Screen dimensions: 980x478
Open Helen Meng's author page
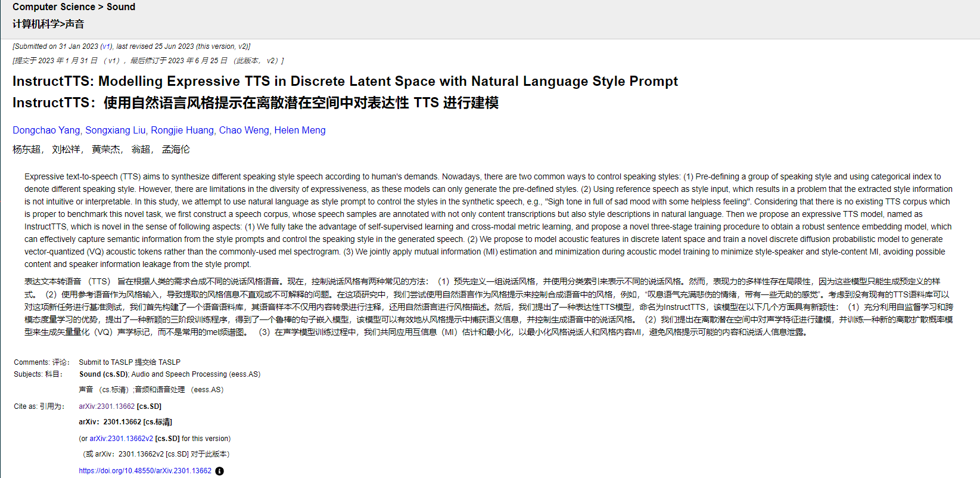[300, 130]
